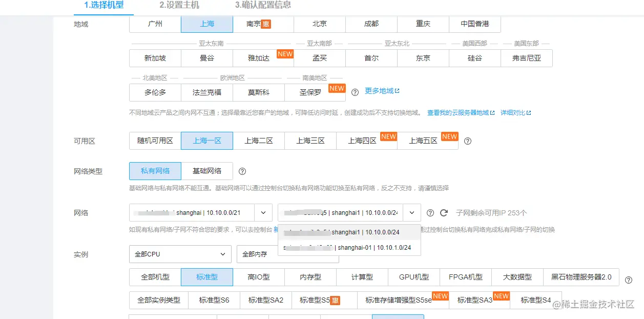Select region 南京

coord(263,24)
